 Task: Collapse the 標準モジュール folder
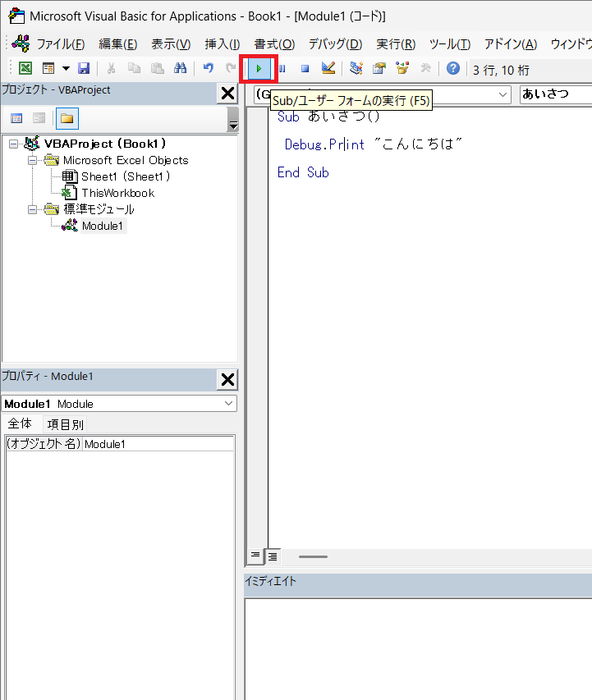(32, 209)
